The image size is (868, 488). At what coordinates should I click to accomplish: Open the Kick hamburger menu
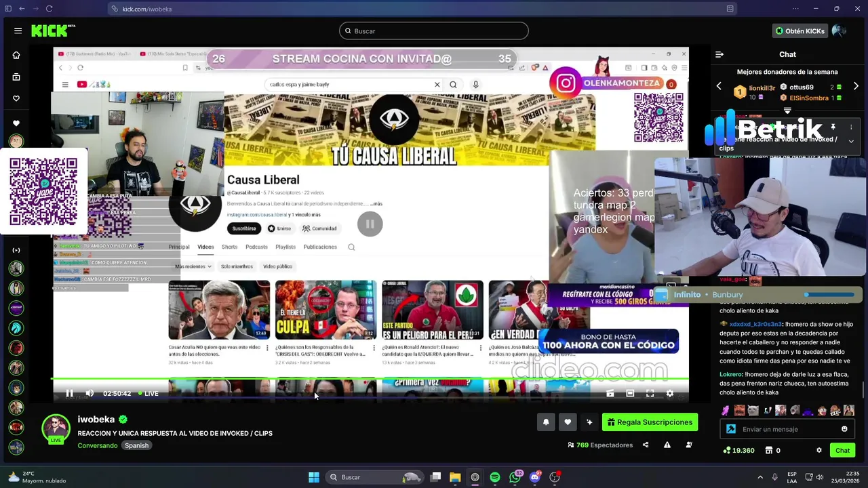[x=18, y=30]
